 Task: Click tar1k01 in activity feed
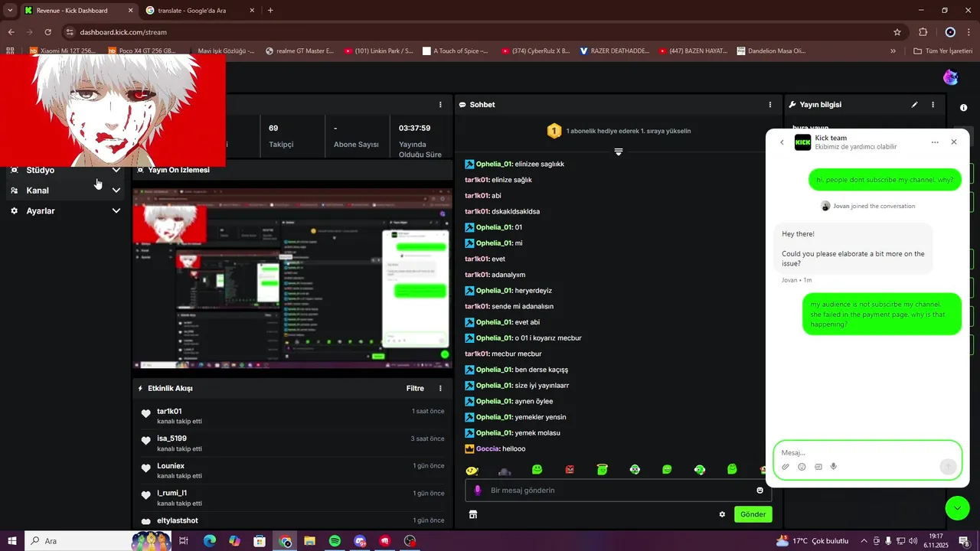pos(169,412)
